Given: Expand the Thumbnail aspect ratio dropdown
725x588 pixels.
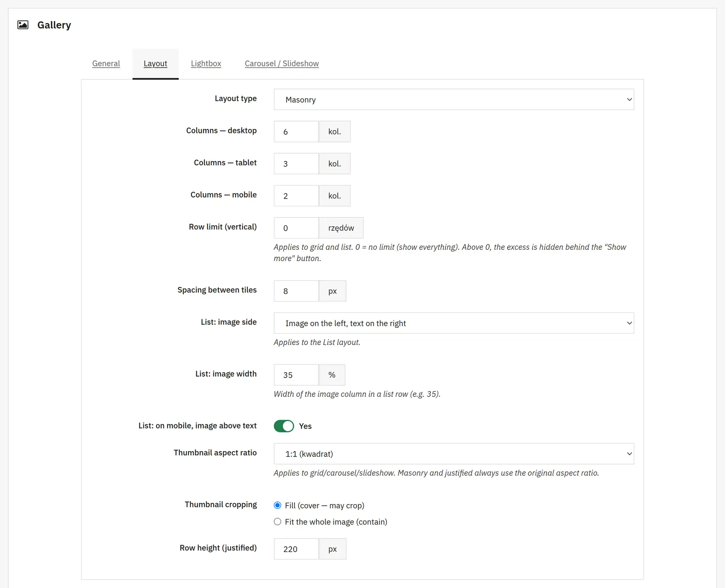Looking at the screenshot, I should coord(454,454).
